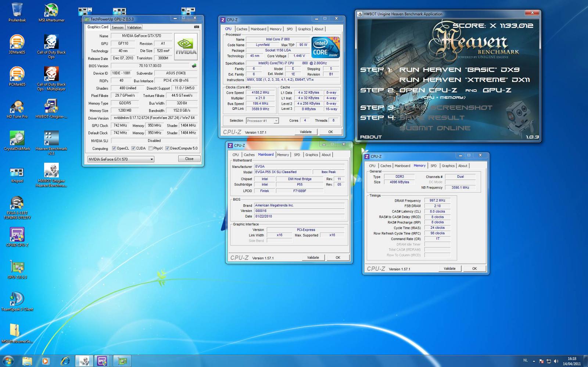
Task: Open the HD Tune Pro shortcut
Action: (x=17, y=109)
